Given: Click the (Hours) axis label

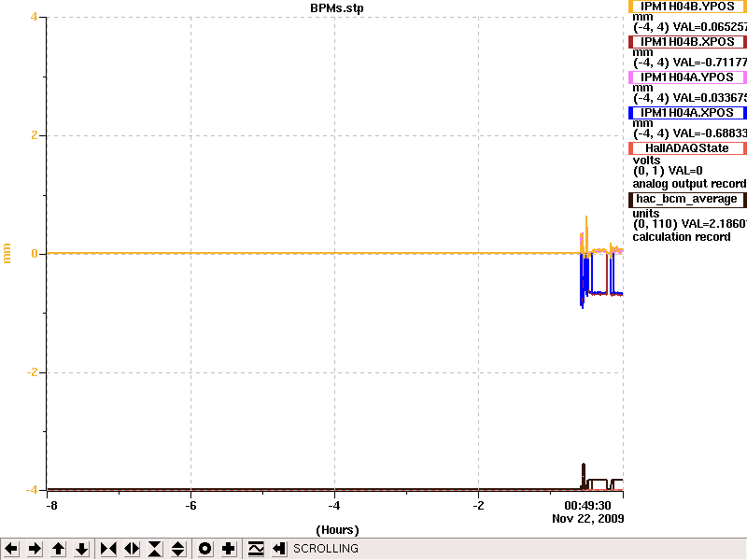Looking at the screenshot, I should pos(337,530).
